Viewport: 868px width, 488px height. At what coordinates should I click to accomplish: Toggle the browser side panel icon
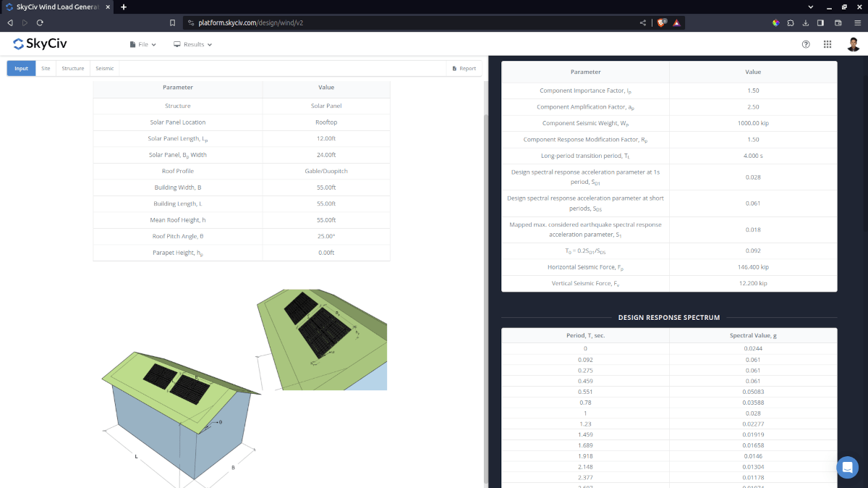(x=821, y=22)
